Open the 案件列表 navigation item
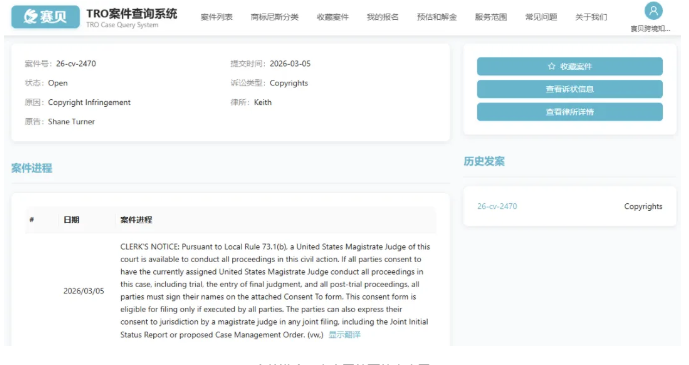Screen dimensions: 689x365 tap(217, 17)
